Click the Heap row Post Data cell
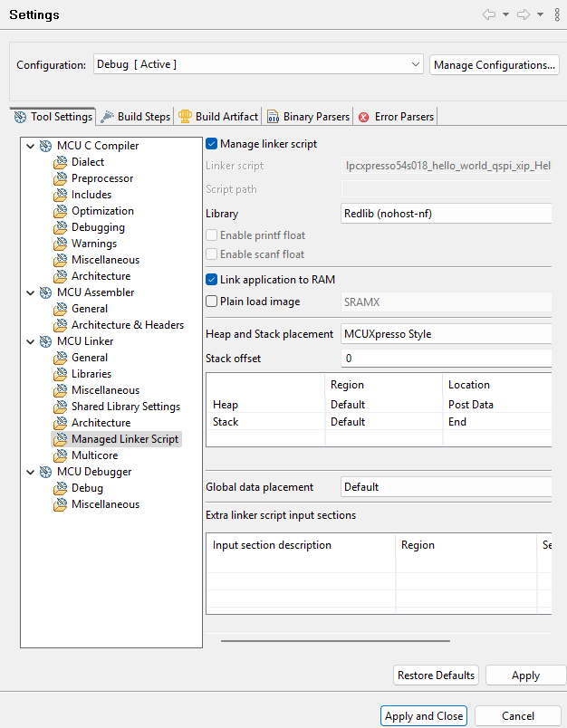Viewport: 567px width, 728px height. tap(497, 405)
